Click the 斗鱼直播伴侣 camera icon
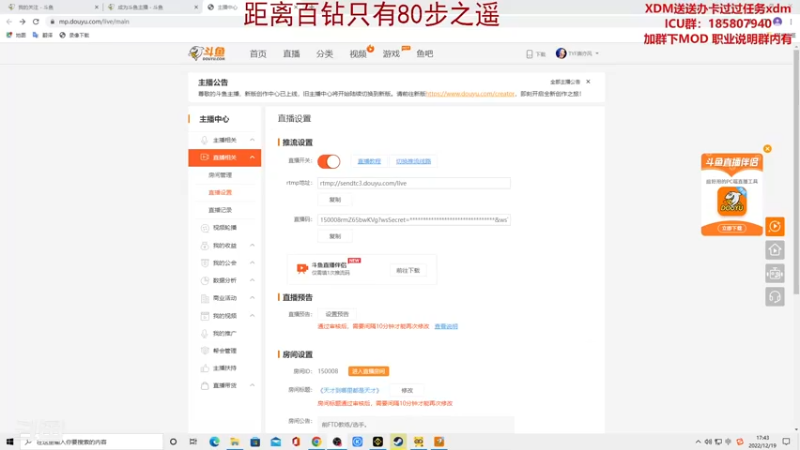800x450 pixels. tap(302, 268)
